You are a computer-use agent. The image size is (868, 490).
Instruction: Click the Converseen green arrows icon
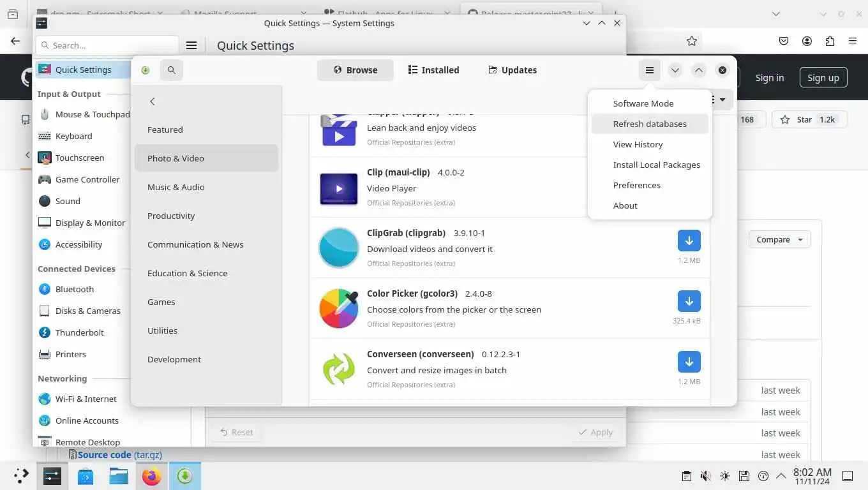(339, 369)
